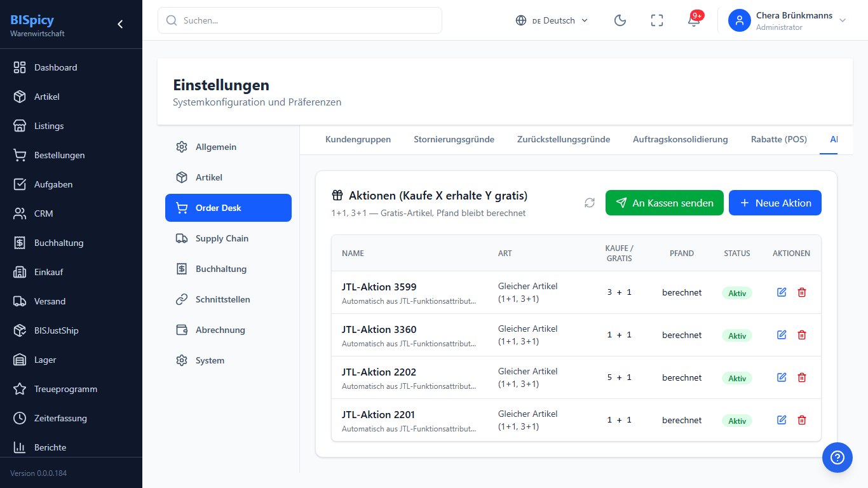Open Zeiterfassung in the sidebar
Screen dimensions: 868x488
71,418
